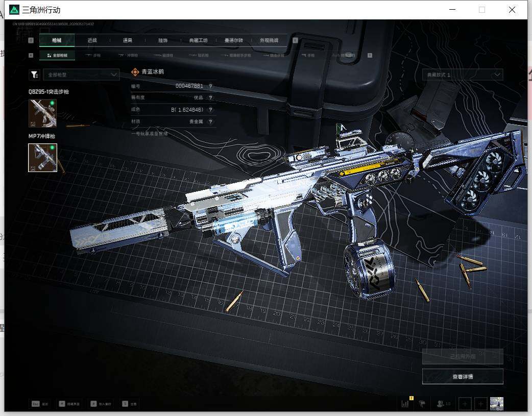The image size is (532, 416).
Task: Select the 冲锋枪 subtab
Action: pos(128,55)
